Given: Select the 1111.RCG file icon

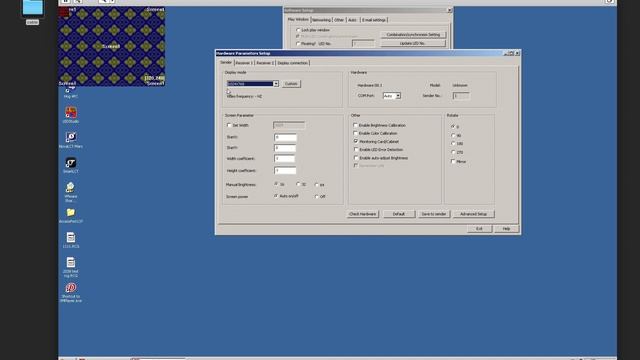Looking at the screenshot, I should pos(71,240).
